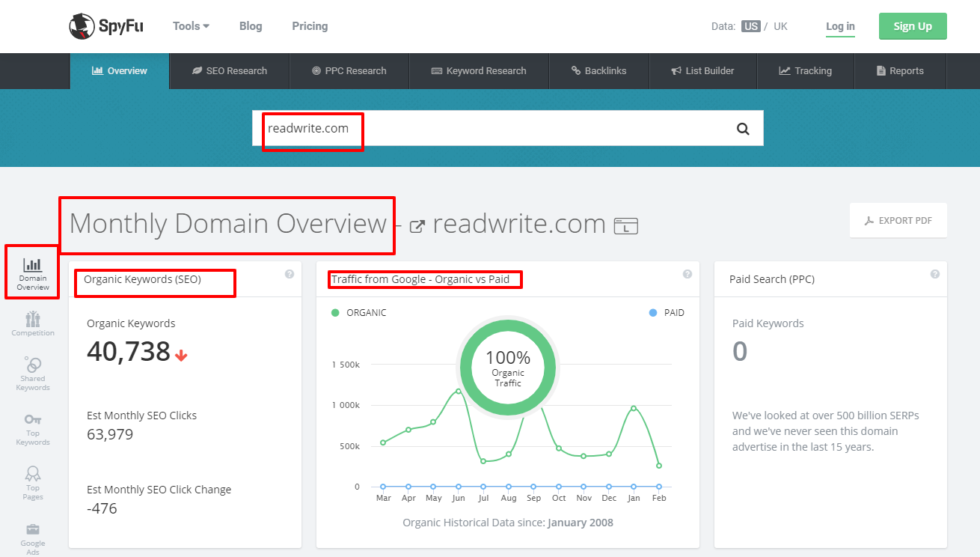Select the Domain Overview sidebar icon
Image resolution: width=980 pixels, height=557 pixels.
[31, 271]
